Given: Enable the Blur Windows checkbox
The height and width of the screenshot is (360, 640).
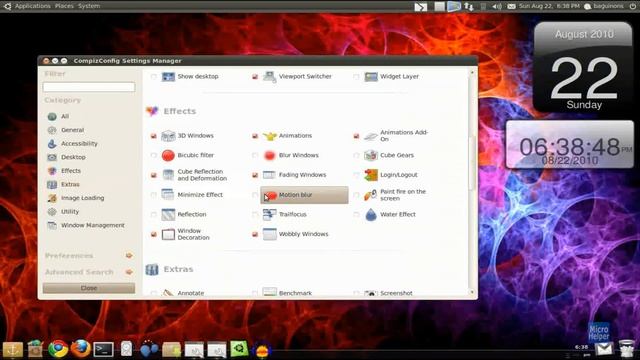Looking at the screenshot, I should click(255, 156).
